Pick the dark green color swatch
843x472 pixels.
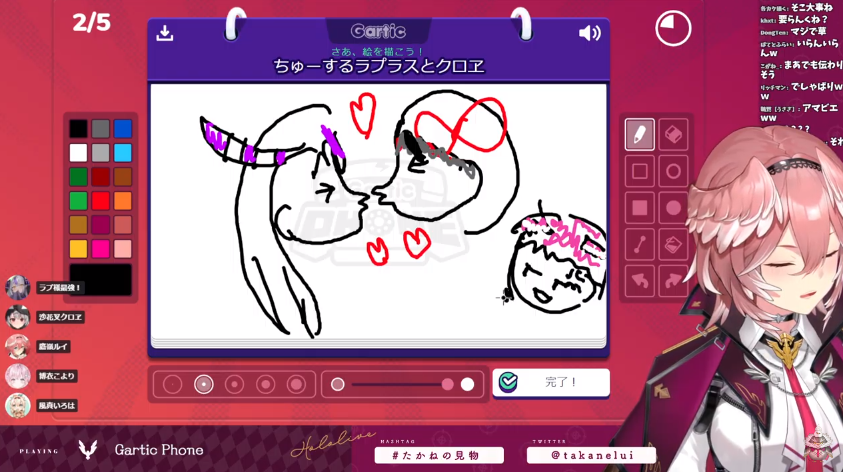[78, 176]
